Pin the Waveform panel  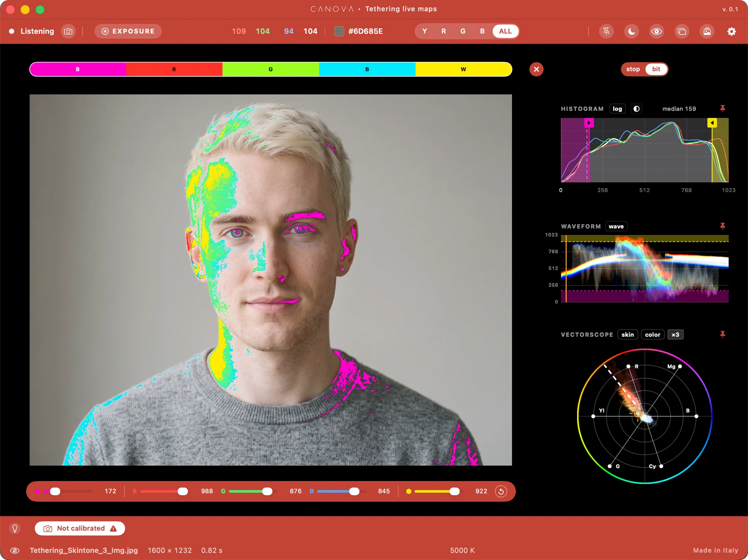723,226
